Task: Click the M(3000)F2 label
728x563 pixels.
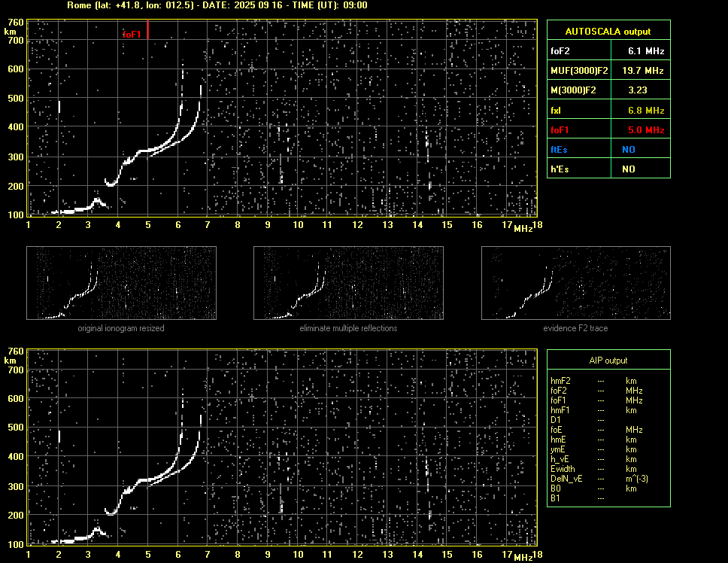Action: pyautogui.click(x=573, y=90)
